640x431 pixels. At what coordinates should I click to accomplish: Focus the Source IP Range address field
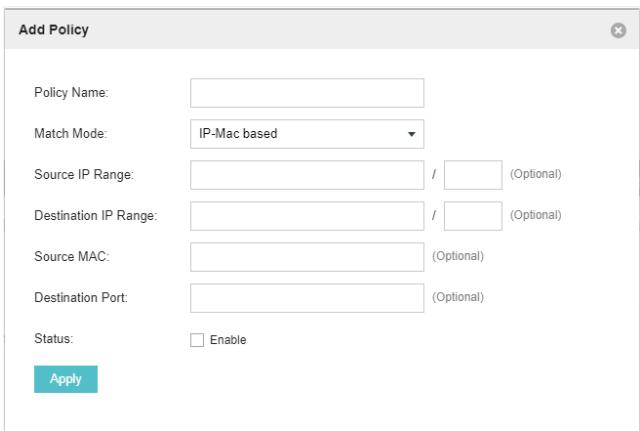click(307, 175)
